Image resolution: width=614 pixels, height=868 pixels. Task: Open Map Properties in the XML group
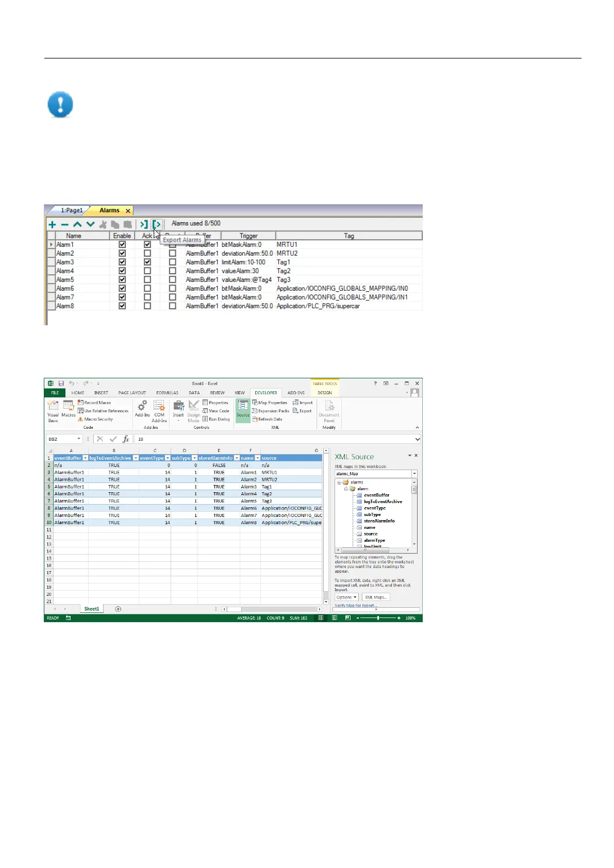pos(270,403)
